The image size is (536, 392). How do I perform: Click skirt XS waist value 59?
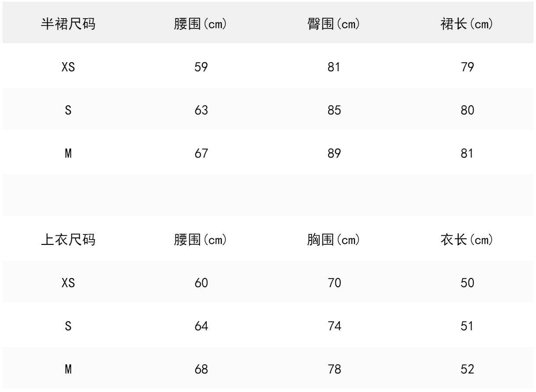click(x=201, y=67)
